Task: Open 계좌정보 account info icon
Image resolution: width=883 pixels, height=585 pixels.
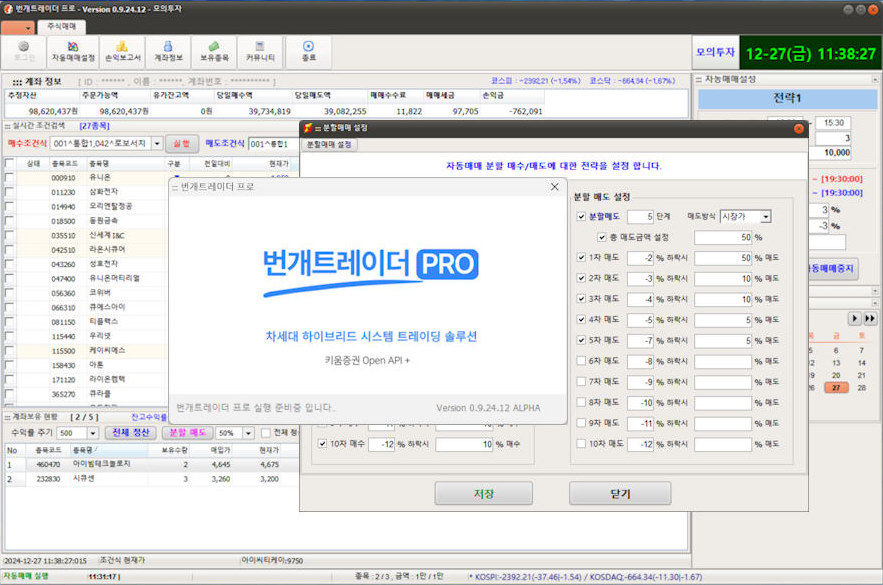Action: [168, 51]
